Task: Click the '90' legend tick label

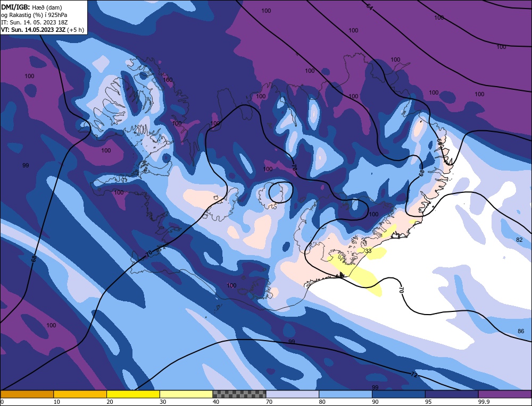Action: point(375,402)
